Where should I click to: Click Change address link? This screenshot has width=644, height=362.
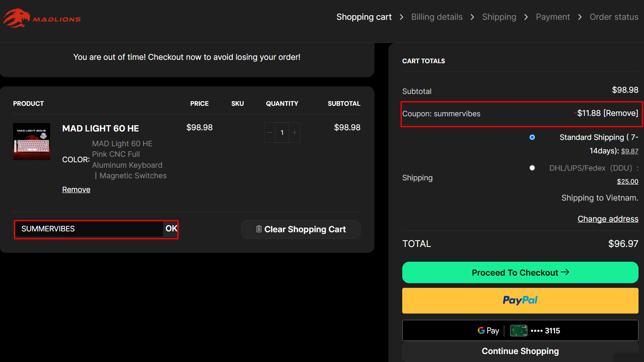tap(608, 219)
